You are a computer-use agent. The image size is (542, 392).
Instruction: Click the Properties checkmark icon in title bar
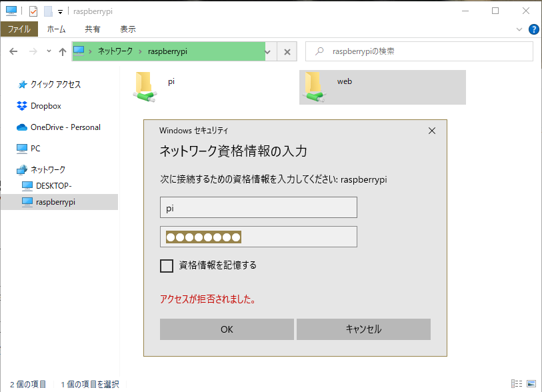(33, 11)
